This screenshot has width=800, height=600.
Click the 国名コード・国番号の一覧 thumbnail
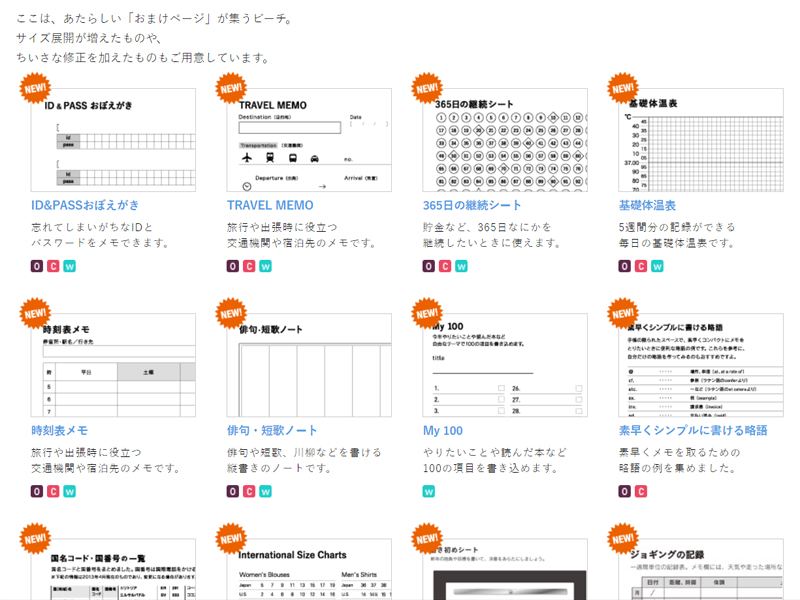(113, 569)
